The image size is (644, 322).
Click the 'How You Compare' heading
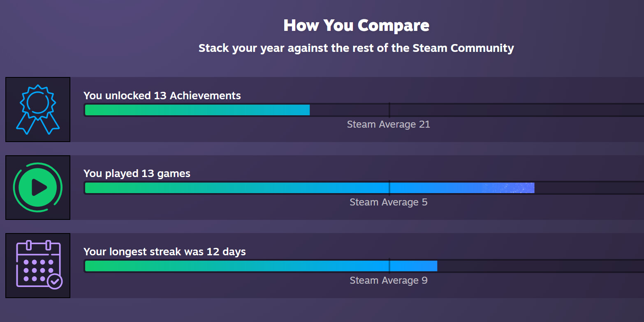(357, 26)
